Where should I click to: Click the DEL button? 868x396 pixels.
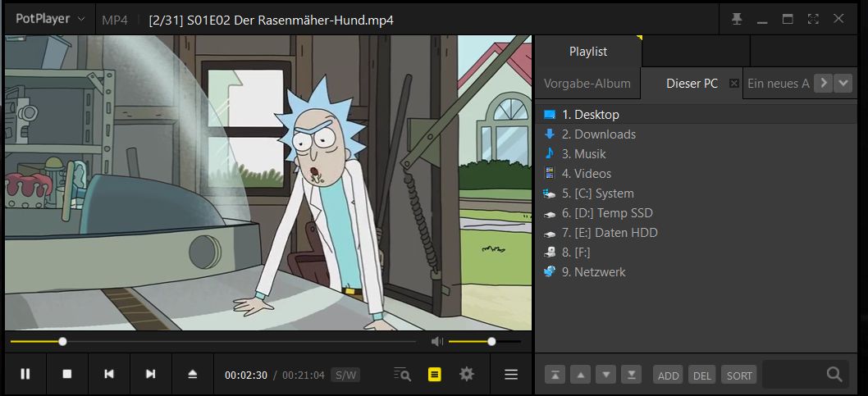click(702, 375)
